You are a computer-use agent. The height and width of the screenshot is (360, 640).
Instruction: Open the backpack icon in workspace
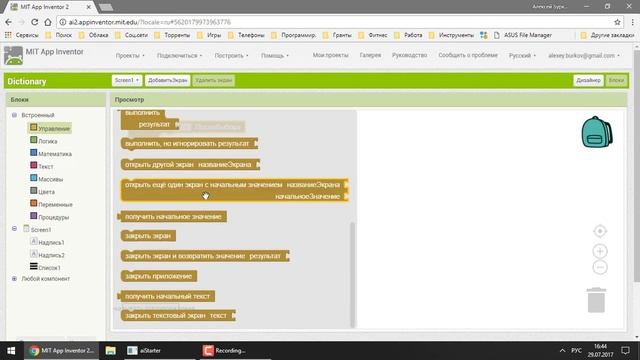pyautogui.click(x=597, y=132)
